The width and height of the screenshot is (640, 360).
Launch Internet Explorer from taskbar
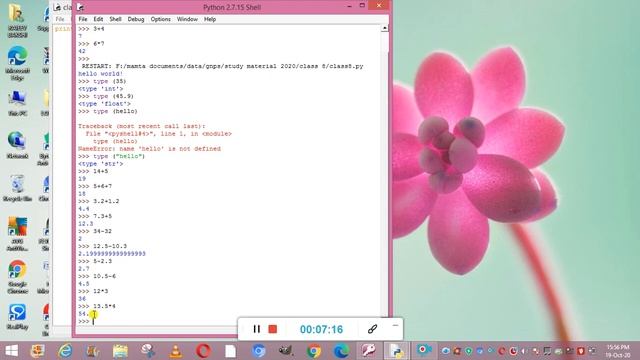[65, 351]
